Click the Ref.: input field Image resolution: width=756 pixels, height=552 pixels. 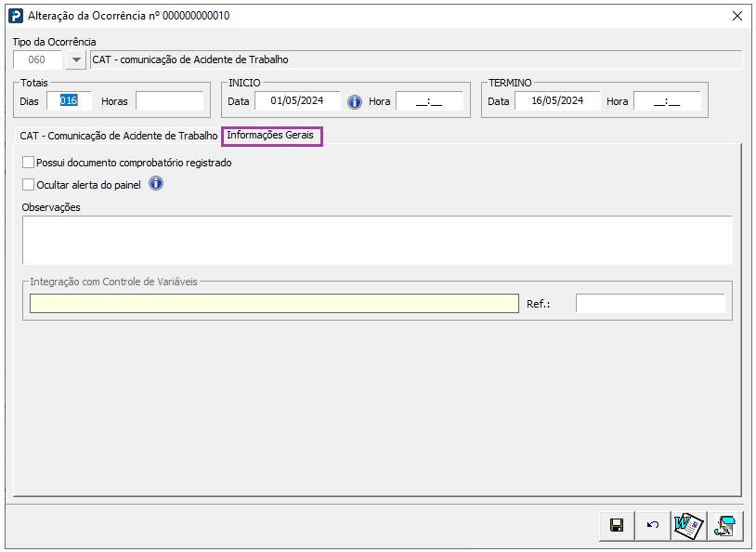coord(650,304)
